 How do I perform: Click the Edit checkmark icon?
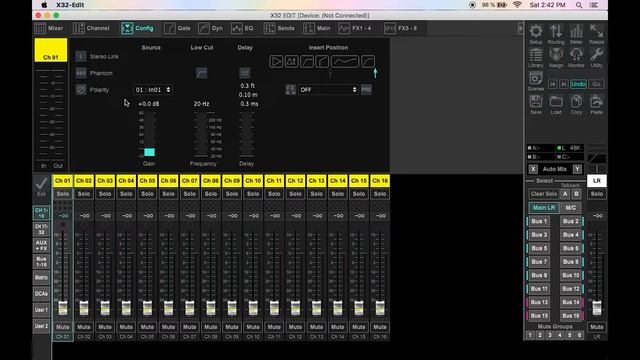pyautogui.click(x=41, y=184)
